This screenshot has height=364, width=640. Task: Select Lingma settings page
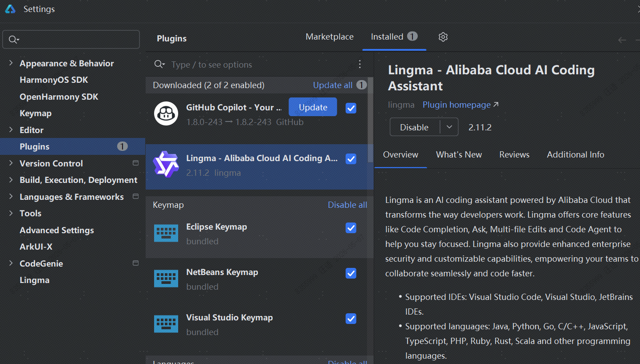tap(34, 280)
